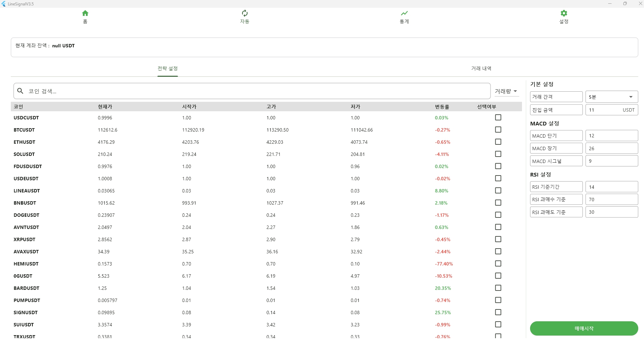Click the 코인 column header

tap(18, 107)
